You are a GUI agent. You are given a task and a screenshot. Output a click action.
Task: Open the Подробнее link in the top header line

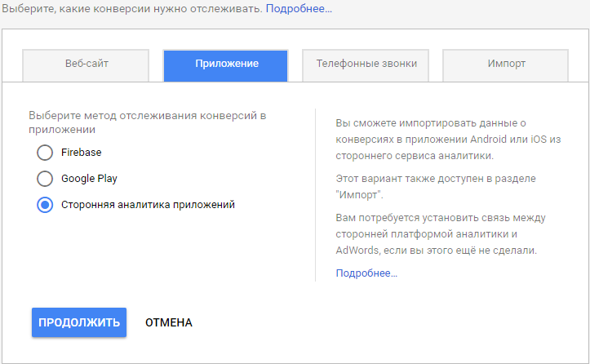click(299, 10)
